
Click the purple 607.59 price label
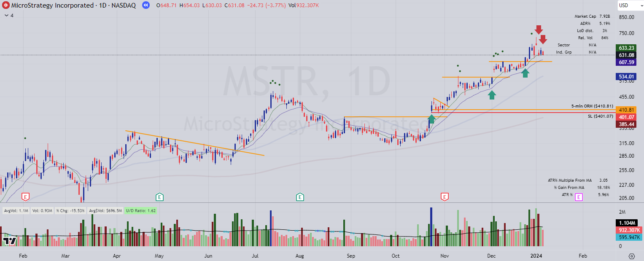pos(626,62)
